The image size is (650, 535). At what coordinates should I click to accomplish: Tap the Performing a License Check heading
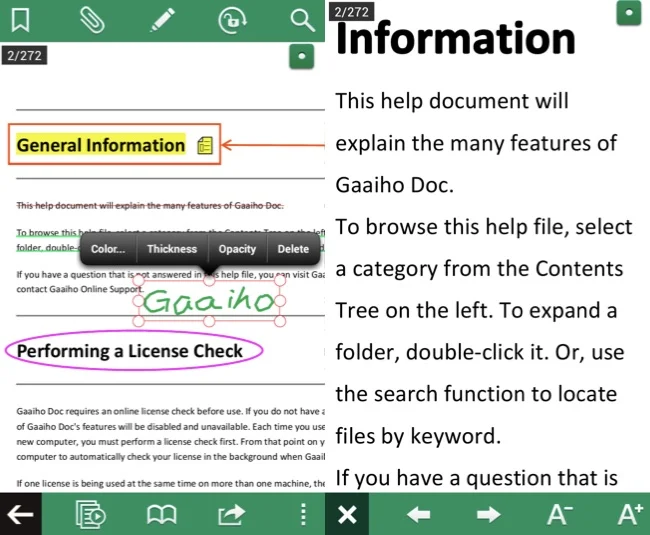coord(129,351)
